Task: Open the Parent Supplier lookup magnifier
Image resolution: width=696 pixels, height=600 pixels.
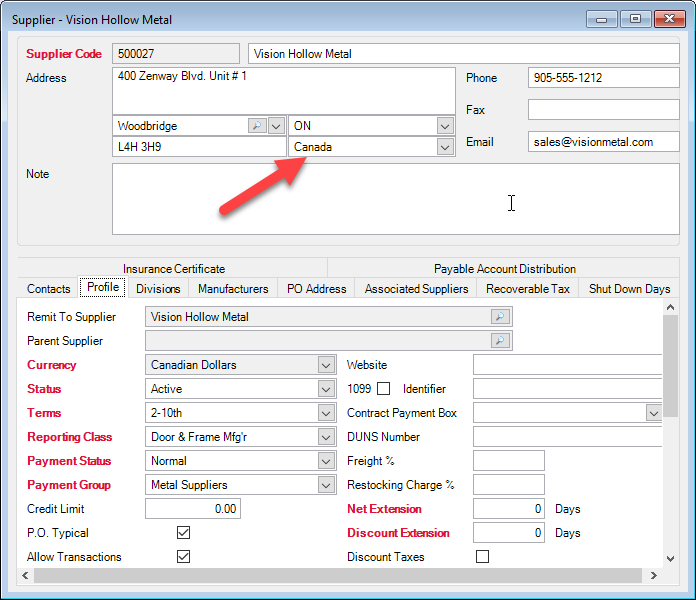Action: click(500, 341)
